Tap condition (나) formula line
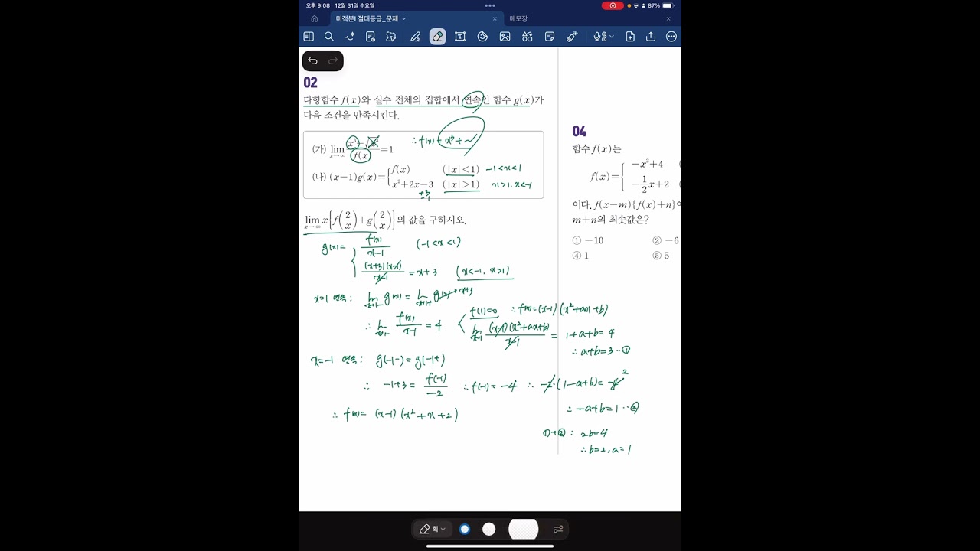Image resolution: width=980 pixels, height=551 pixels. coord(396,177)
